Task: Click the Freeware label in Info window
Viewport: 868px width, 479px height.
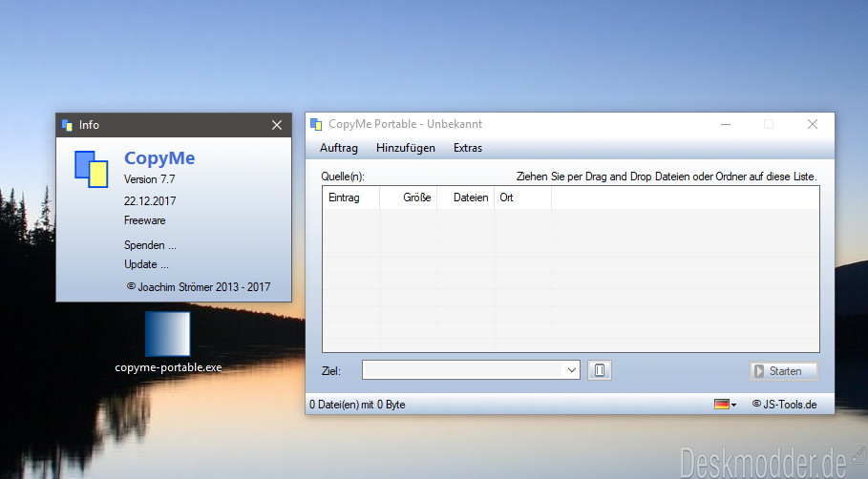Action: coord(144,220)
